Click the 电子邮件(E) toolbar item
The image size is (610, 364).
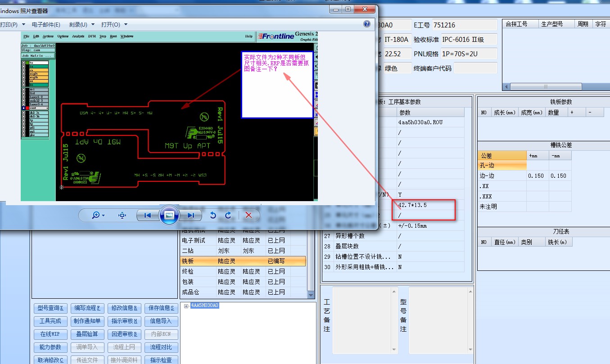[46, 25]
